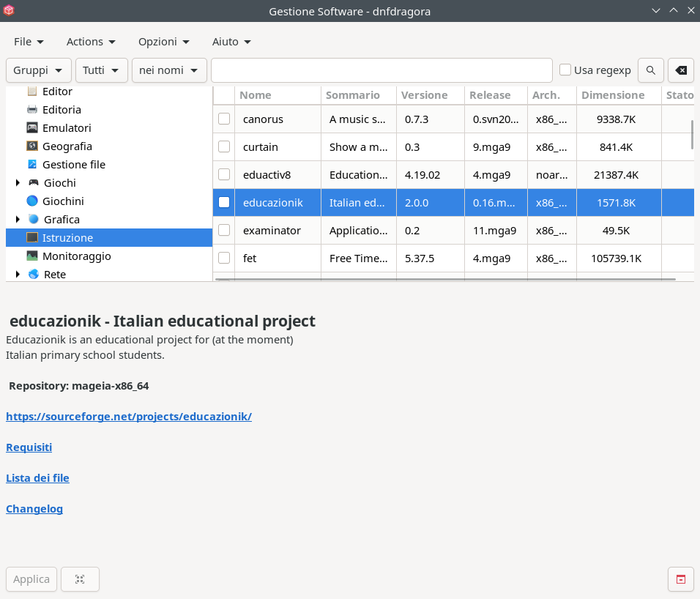Tick the eduactiv8 package checkbox
Viewport: 700px width, 599px height.
point(224,174)
